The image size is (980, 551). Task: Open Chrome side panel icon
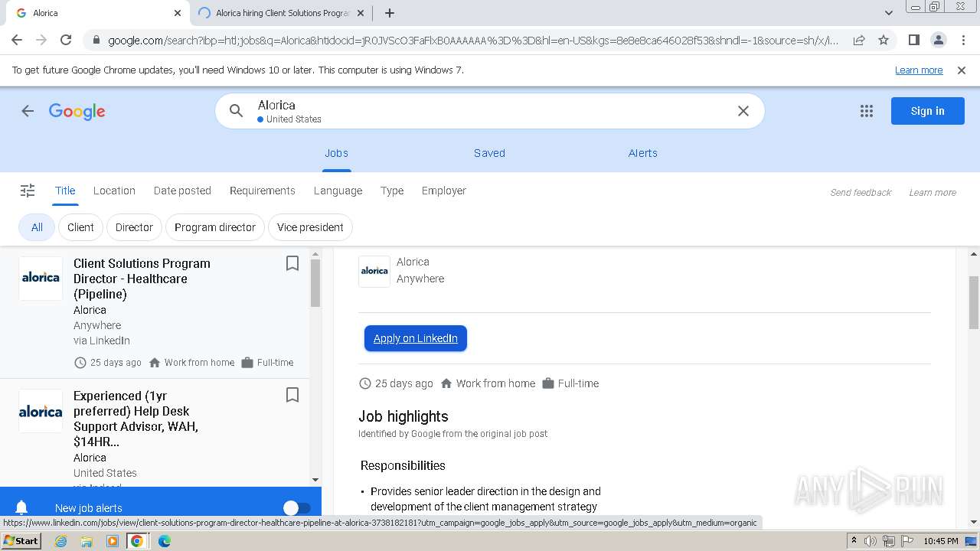click(913, 40)
